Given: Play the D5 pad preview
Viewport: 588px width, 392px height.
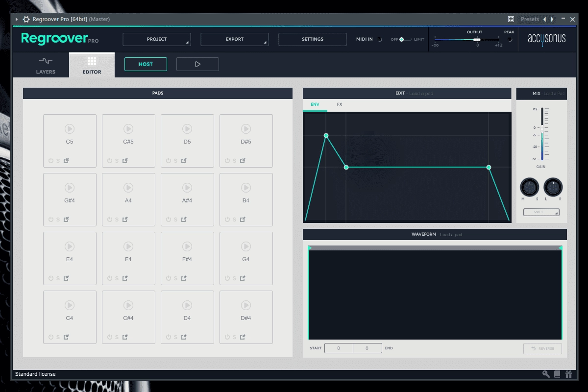Looking at the screenshot, I should [187, 129].
